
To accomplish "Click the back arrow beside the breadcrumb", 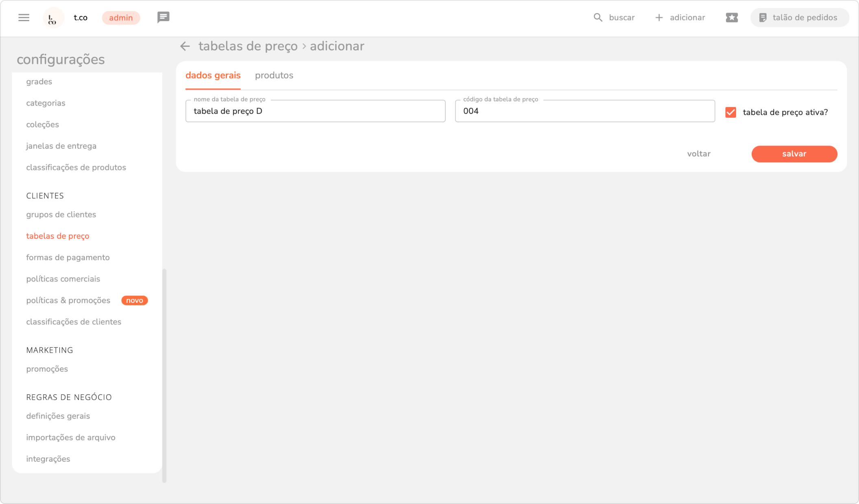I will (x=185, y=46).
